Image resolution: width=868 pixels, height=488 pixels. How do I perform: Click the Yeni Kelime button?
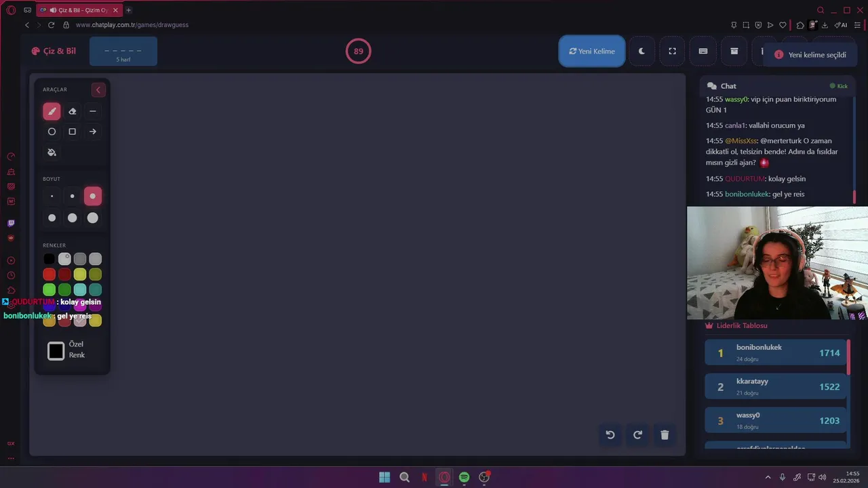(x=592, y=52)
